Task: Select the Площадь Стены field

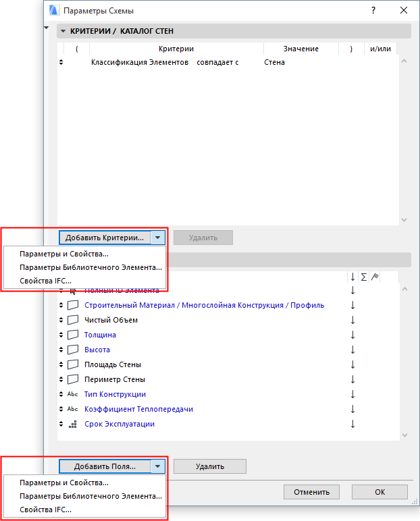Action: (113, 364)
